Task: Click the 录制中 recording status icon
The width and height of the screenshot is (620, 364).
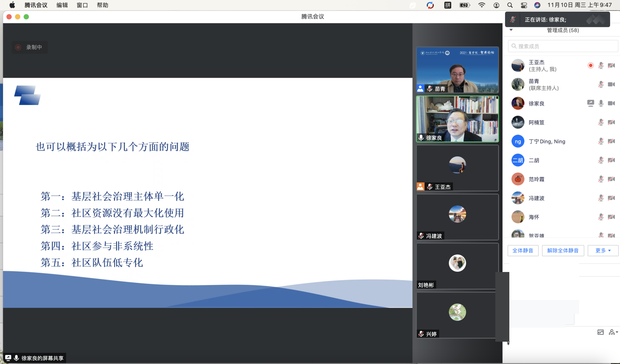Action: click(18, 47)
